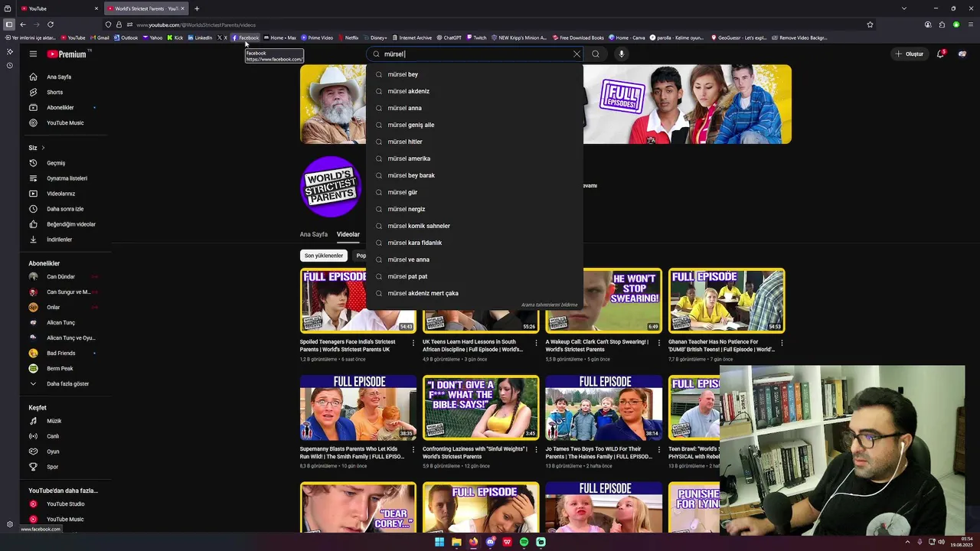Open options menu for Confronting Laziness video
This screenshot has height=551, width=980.
pos(536,450)
